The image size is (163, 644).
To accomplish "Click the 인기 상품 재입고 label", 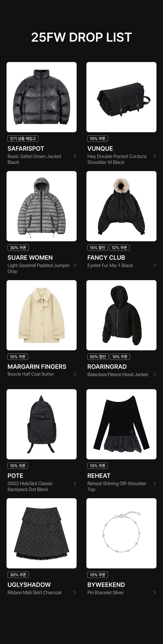I will pyautogui.click(x=23, y=138).
